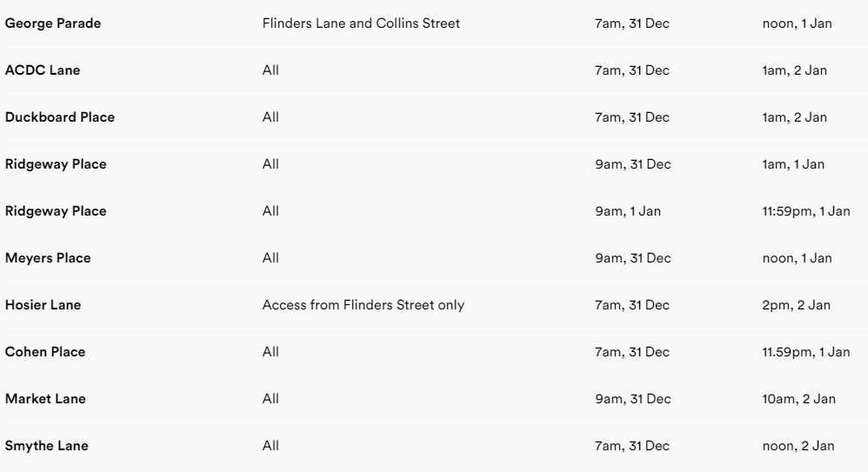Select 'Flinders Lane and Collins Street' section text

coord(361,23)
